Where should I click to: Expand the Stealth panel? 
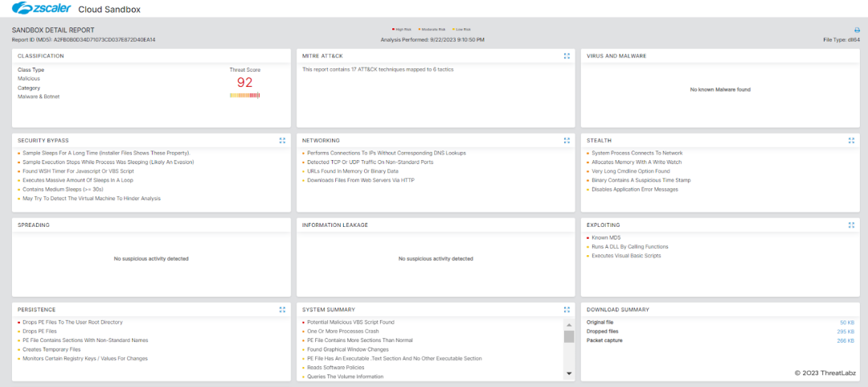click(x=851, y=140)
